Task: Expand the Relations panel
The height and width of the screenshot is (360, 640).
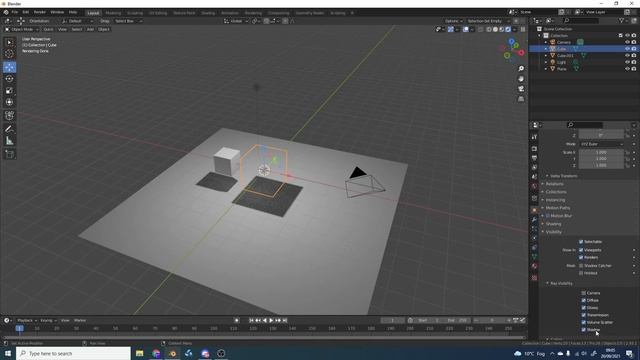Action: (555, 184)
